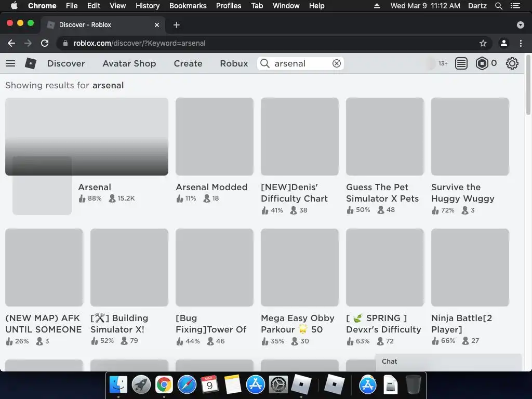Reload the page with refresh icon
Image resolution: width=532 pixels, height=399 pixels.
(45, 43)
